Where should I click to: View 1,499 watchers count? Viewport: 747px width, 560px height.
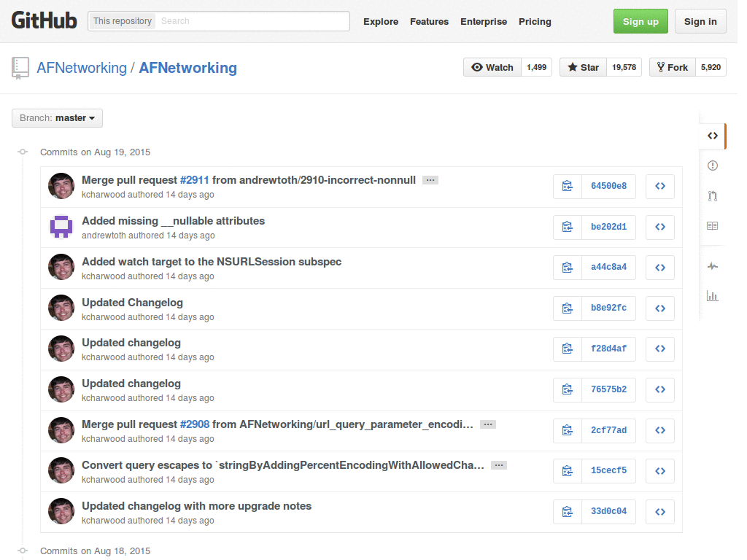click(x=536, y=67)
